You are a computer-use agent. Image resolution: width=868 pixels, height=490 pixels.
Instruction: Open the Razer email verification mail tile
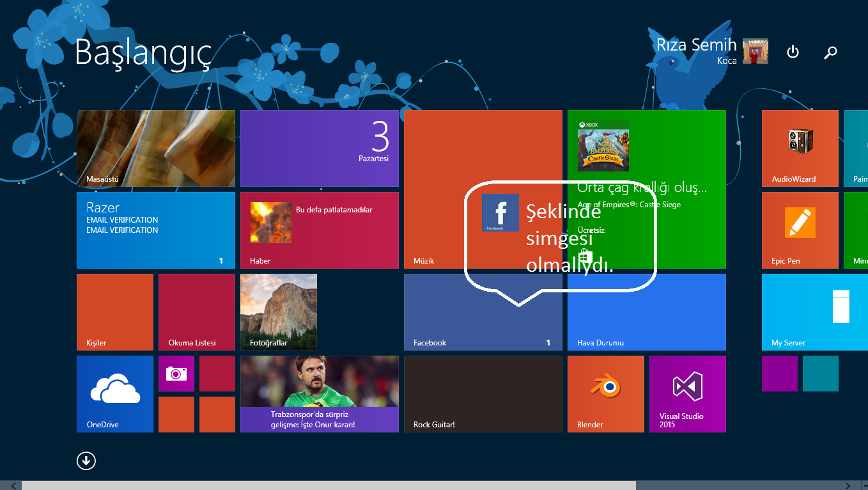coord(155,230)
